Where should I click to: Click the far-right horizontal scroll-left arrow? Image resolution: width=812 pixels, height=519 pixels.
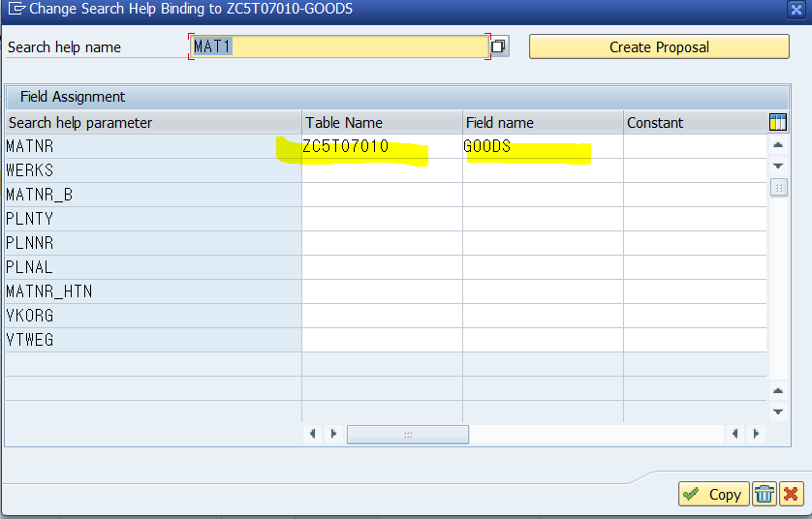(734, 434)
